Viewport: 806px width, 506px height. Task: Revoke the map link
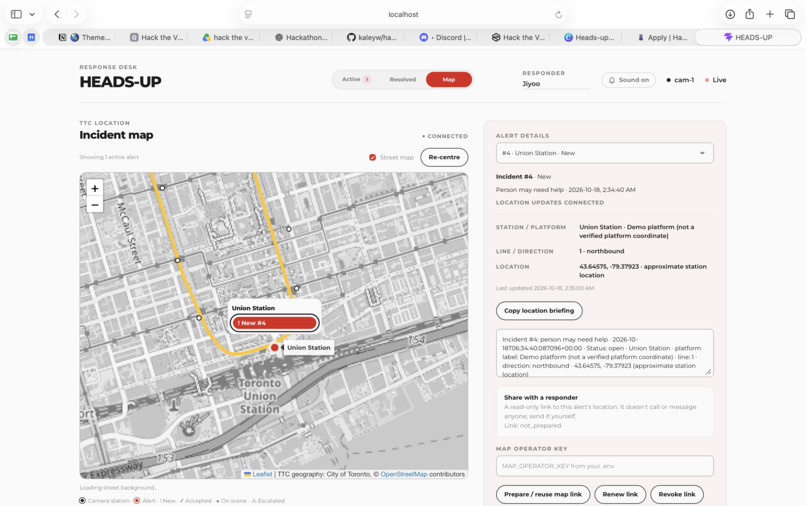(676, 494)
